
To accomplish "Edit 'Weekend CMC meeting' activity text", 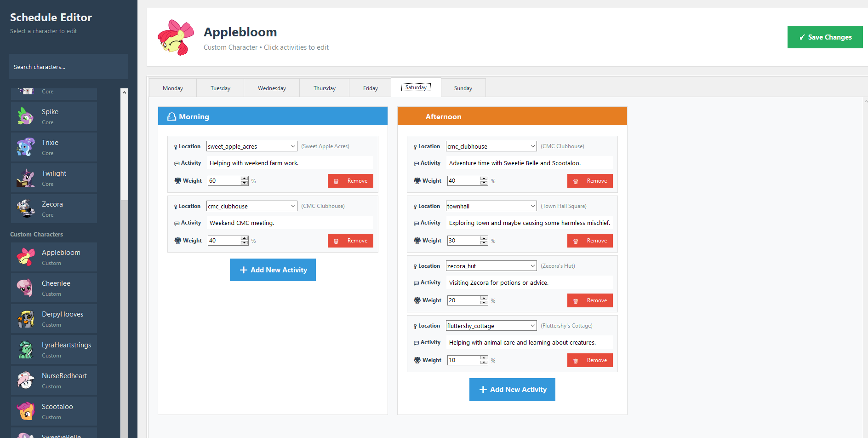I will [290, 223].
